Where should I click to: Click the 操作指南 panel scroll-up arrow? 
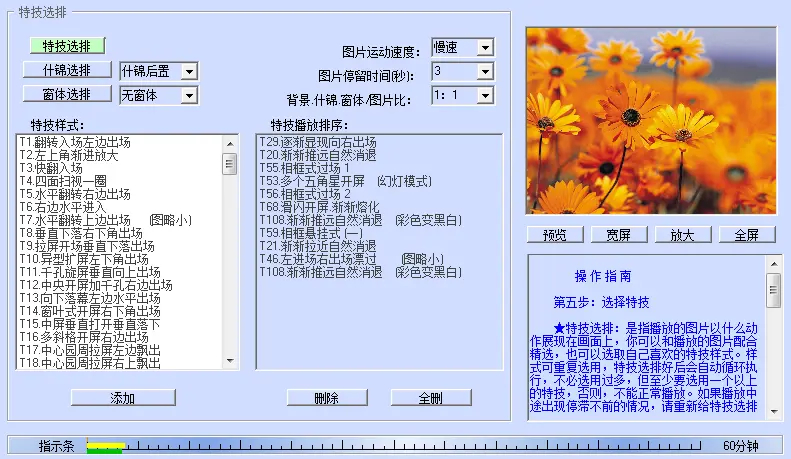[x=774, y=264]
